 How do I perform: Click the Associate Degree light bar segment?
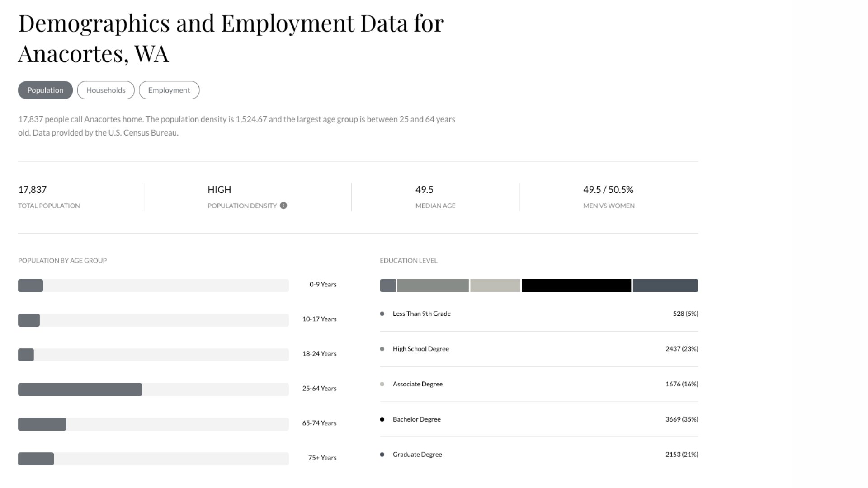(495, 286)
